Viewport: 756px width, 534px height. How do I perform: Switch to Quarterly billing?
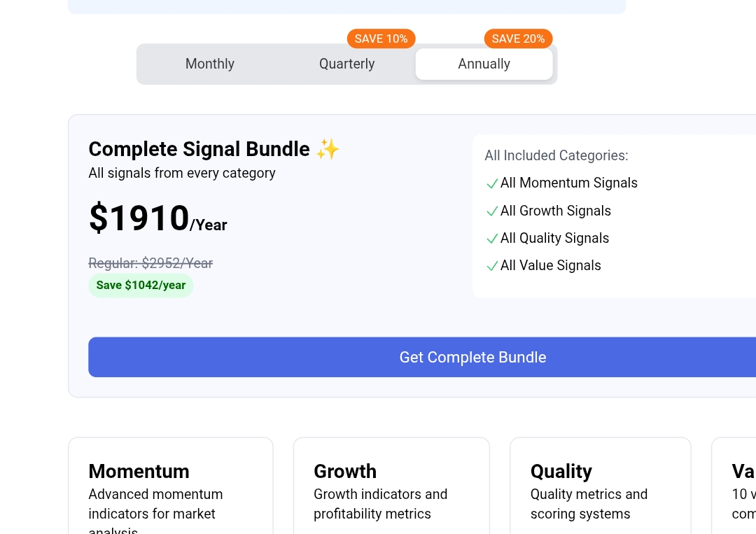pyautogui.click(x=346, y=64)
